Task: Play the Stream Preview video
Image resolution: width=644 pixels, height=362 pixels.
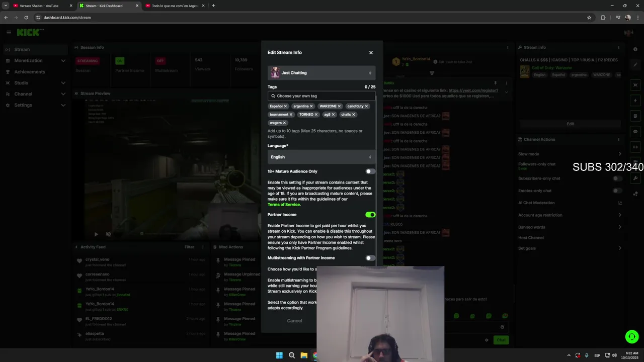Action: pos(97,234)
